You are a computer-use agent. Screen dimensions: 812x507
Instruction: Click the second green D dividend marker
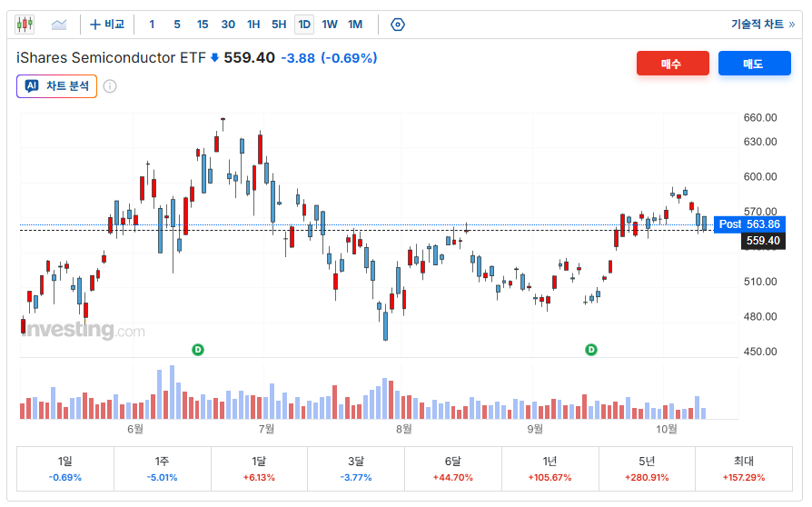click(x=591, y=350)
